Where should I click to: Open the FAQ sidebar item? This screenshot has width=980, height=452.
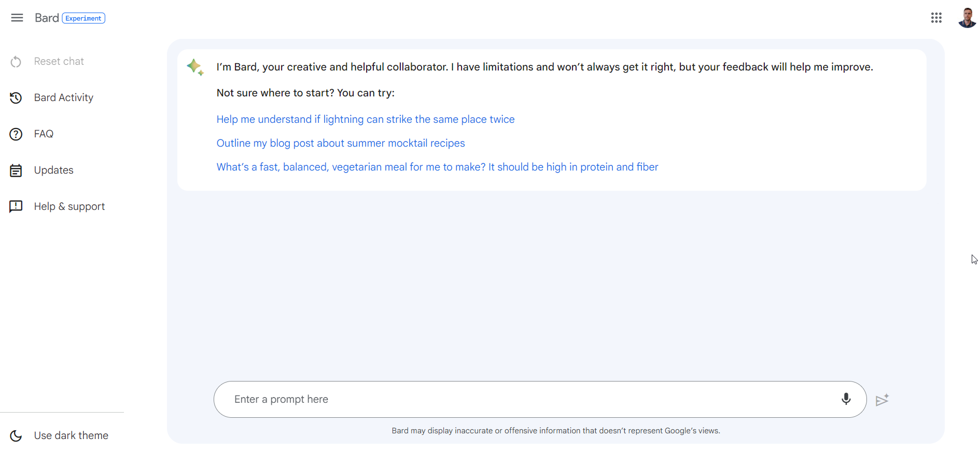click(x=44, y=134)
